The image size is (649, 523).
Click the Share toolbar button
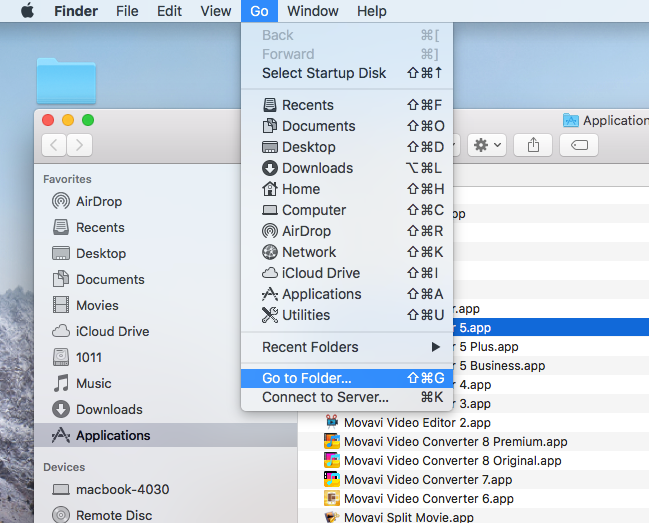coord(533,145)
